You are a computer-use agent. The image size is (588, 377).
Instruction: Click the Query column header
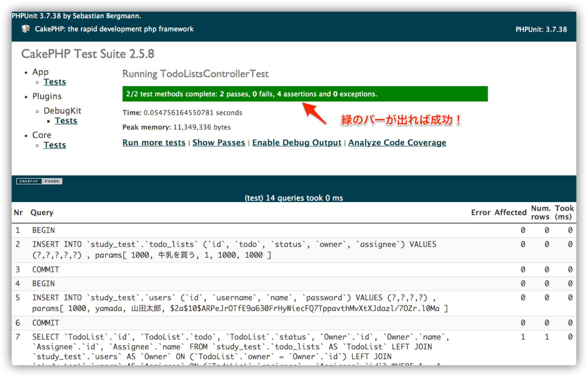(42, 213)
